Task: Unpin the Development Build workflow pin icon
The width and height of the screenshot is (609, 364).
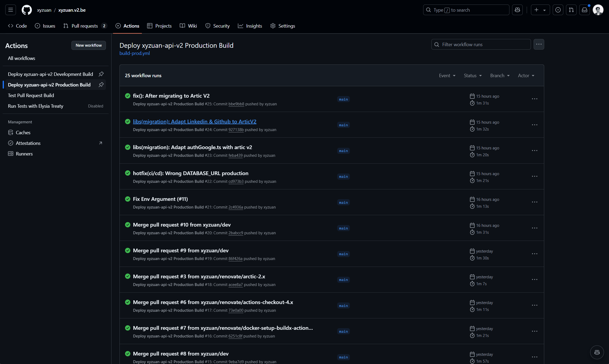Action: click(101, 74)
